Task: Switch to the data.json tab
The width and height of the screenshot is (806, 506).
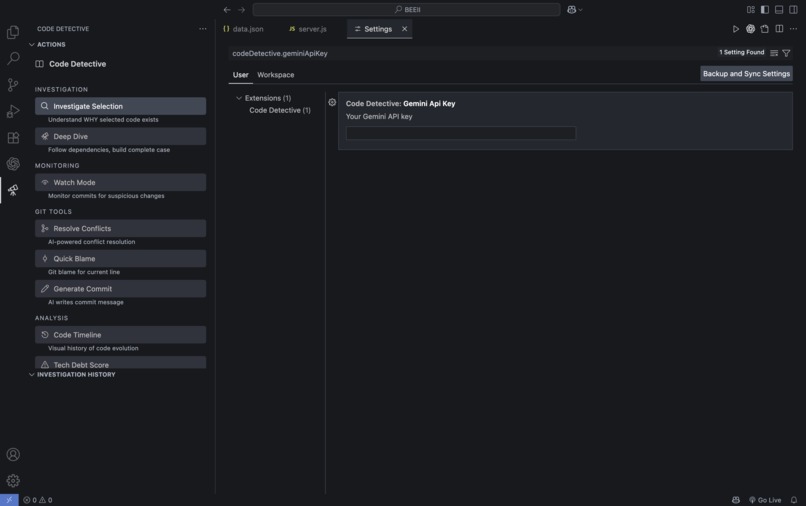Action: coord(243,29)
